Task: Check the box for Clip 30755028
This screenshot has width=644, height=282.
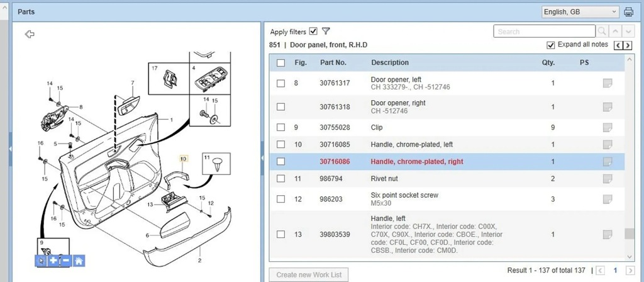Action: coord(280,127)
